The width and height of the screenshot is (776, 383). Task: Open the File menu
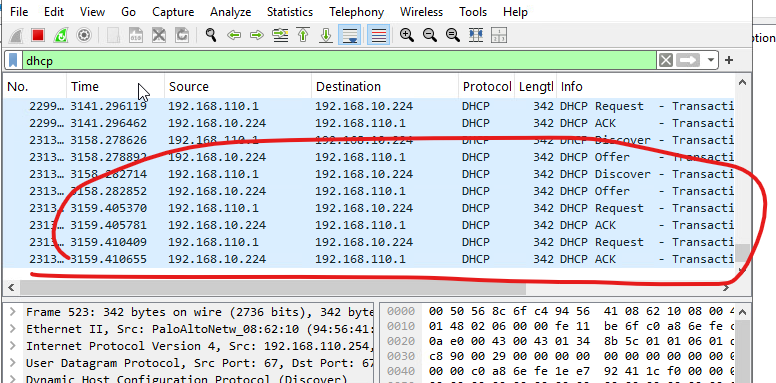[x=19, y=12]
